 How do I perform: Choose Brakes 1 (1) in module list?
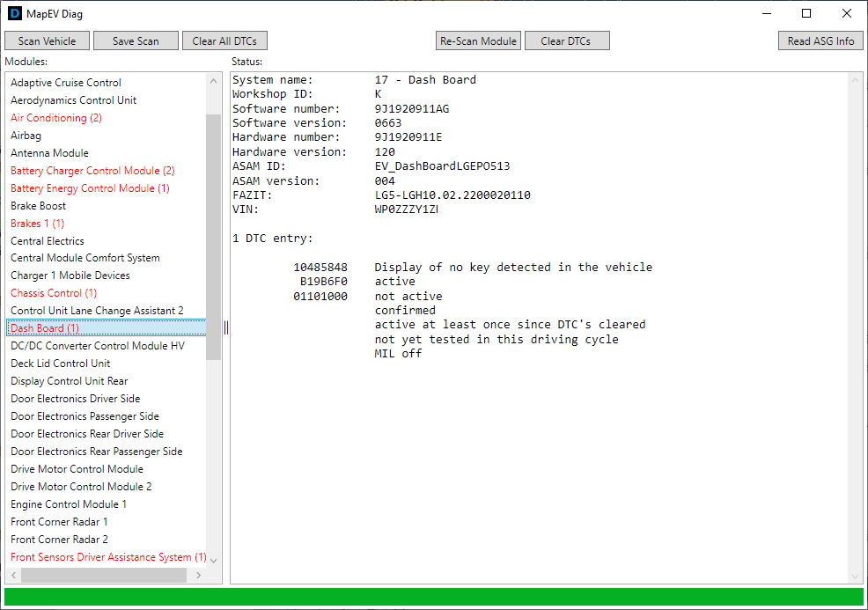[37, 224]
